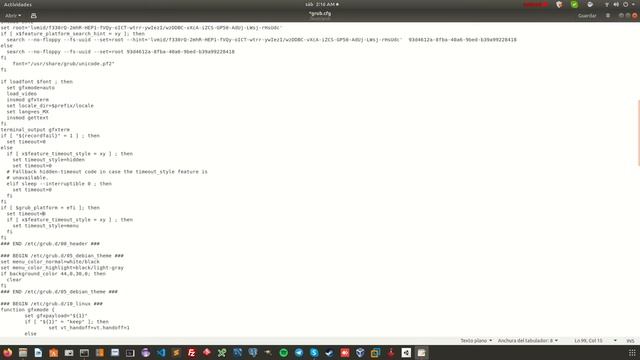The image size is (640, 360).
Task: Click the editor's vertical scrollbar
Action: click(x=638, y=133)
